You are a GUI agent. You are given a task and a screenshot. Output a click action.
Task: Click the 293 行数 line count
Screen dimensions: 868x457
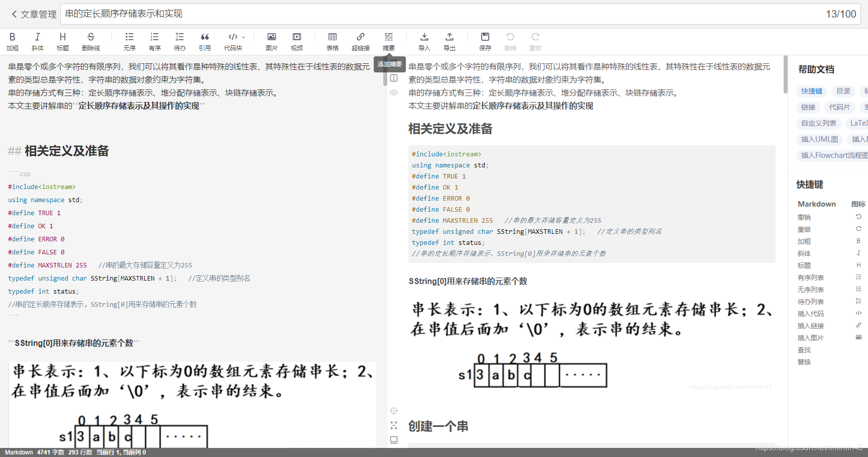point(80,452)
